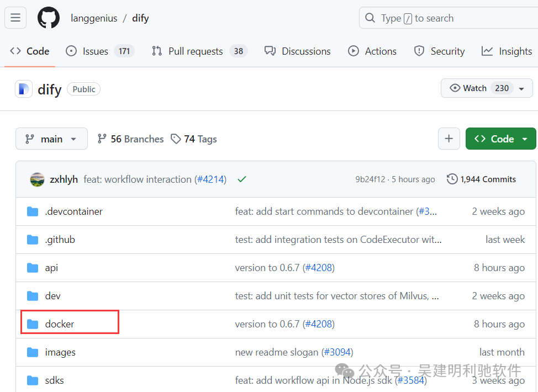Open #4208 link in the api row

(318, 268)
